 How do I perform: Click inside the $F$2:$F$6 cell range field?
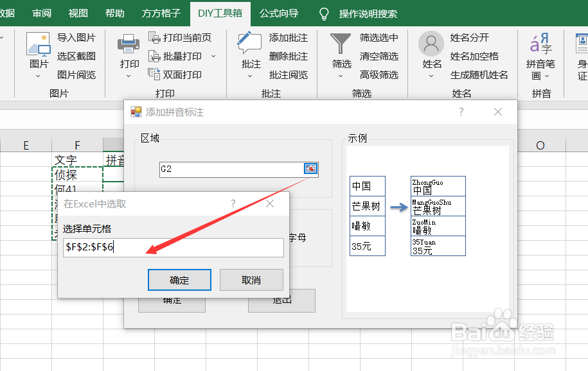[x=174, y=248]
